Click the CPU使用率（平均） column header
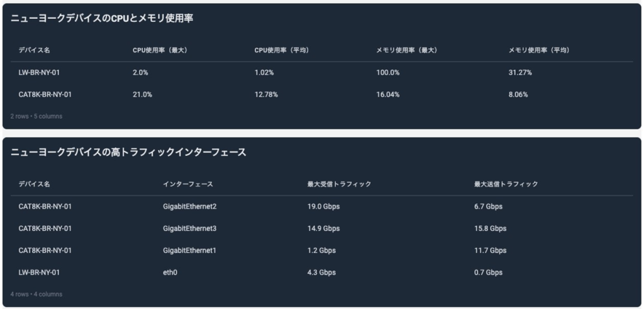 [281, 50]
